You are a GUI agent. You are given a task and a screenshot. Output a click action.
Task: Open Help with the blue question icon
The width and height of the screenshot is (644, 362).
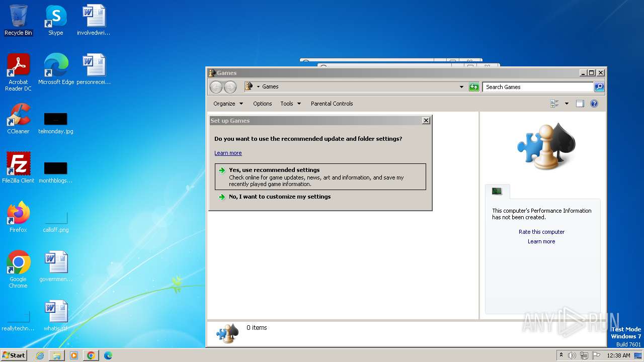[594, 104]
